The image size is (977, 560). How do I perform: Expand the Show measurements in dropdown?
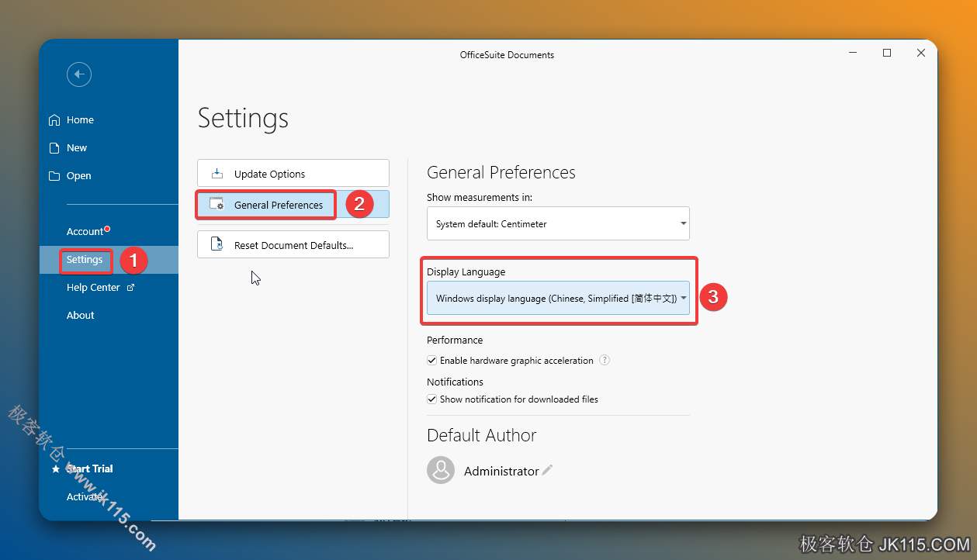coord(558,223)
